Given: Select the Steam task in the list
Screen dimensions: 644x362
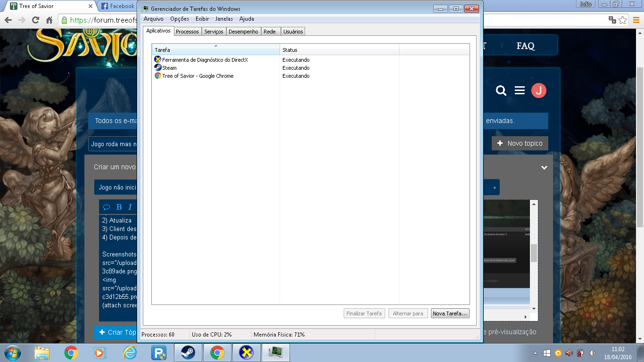Looking at the screenshot, I should tap(169, 68).
